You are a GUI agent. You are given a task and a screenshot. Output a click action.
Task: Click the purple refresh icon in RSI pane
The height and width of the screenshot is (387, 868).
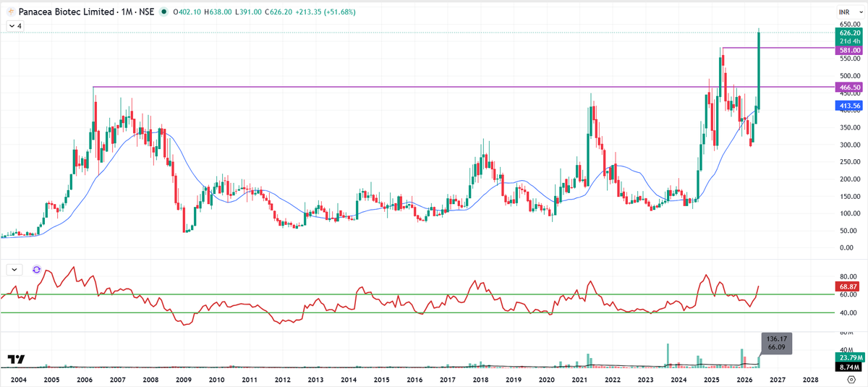click(37, 269)
